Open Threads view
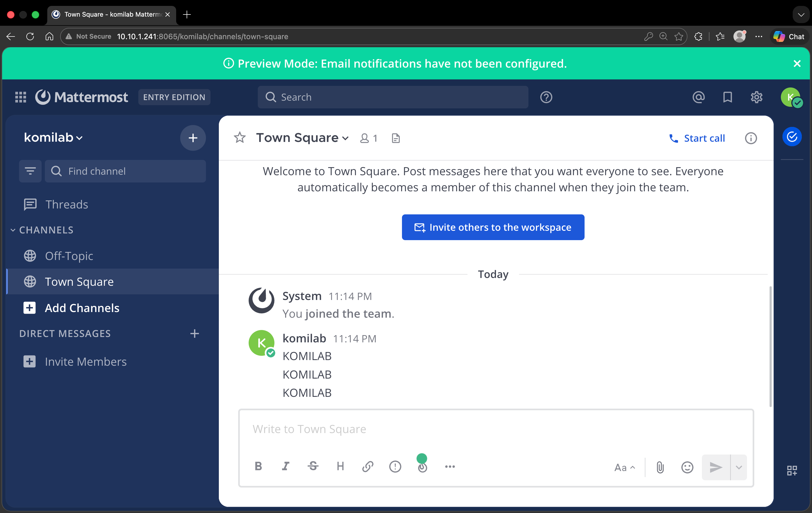Viewport: 812px width, 513px height. pyautogui.click(x=113, y=204)
